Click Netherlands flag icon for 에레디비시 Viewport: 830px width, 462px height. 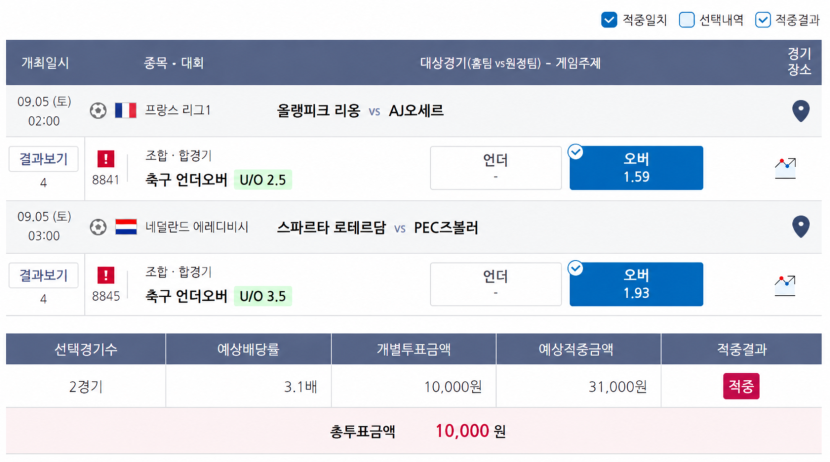pyautogui.click(x=126, y=227)
